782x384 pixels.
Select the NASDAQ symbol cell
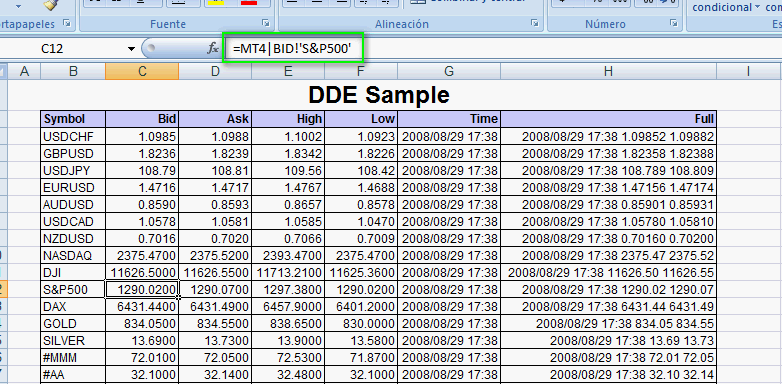(x=73, y=256)
